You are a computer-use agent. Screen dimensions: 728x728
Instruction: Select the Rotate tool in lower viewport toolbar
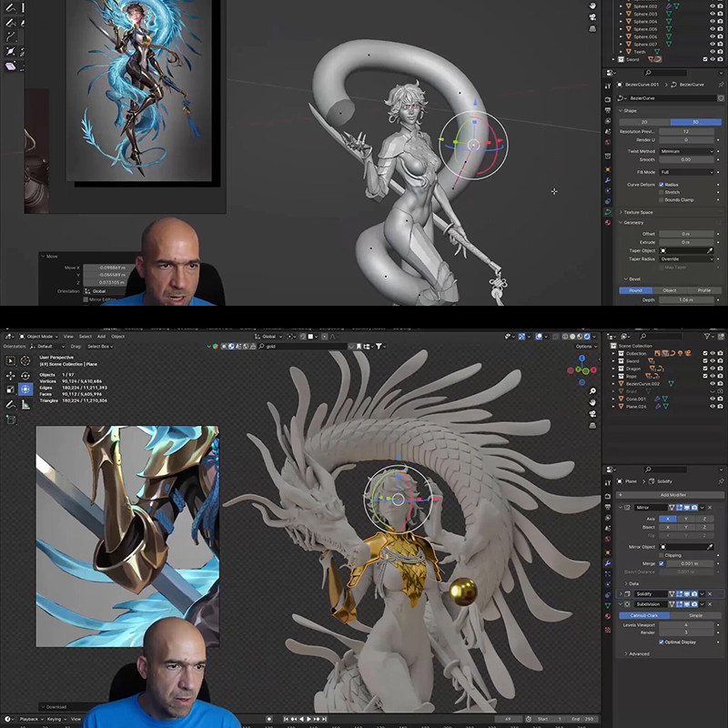[x=25, y=375]
